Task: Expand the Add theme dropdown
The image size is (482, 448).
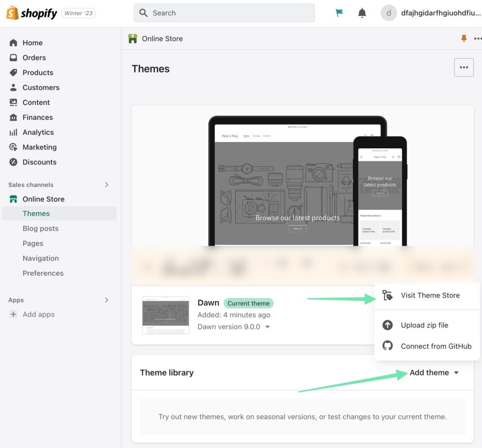Action: (x=434, y=372)
